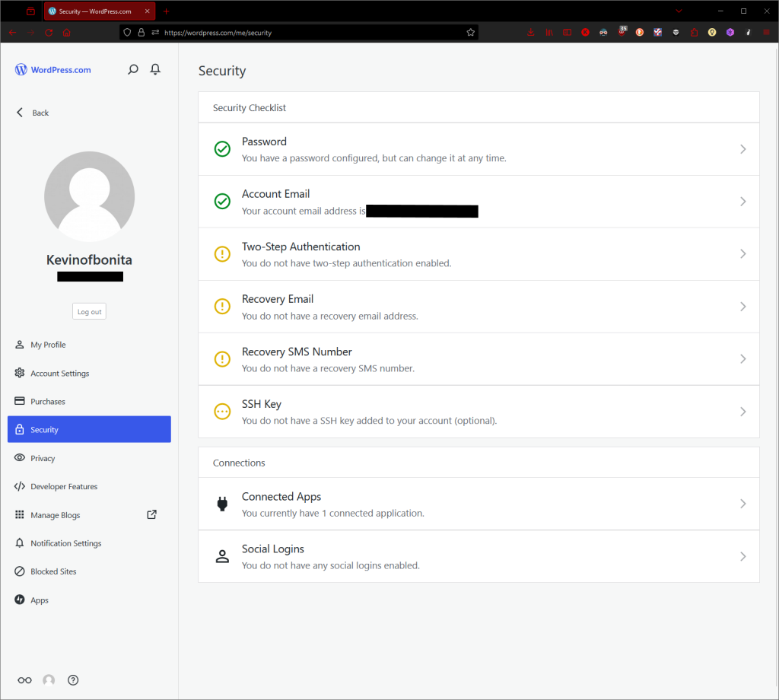Click the search magnifier icon in sidebar

click(x=133, y=69)
